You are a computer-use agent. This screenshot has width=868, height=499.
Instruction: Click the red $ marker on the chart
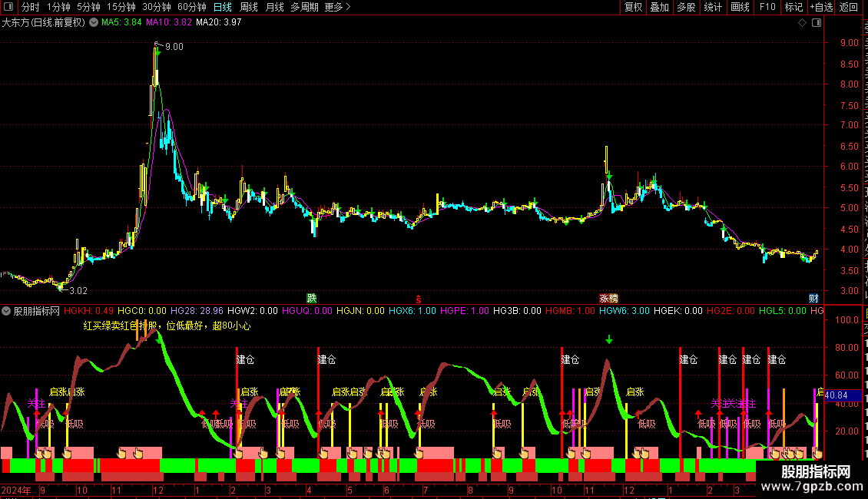[418, 299]
